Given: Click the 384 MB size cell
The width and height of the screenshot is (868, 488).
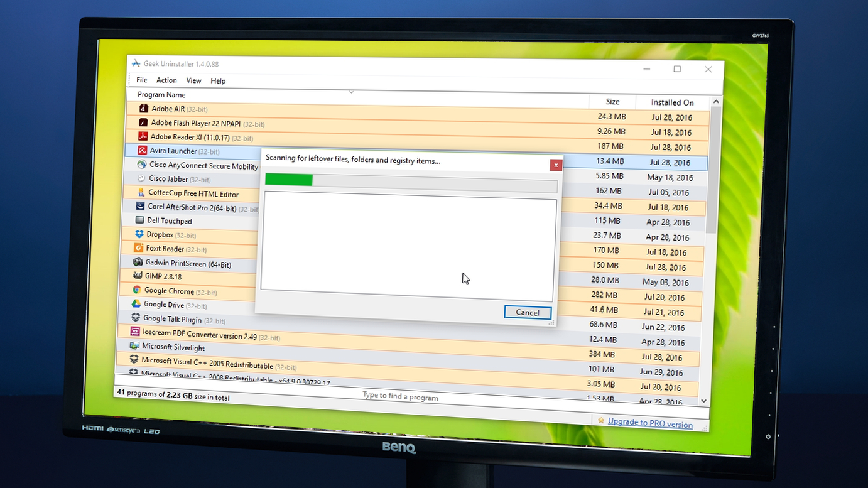Looking at the screenshot, I should (601, 354).
